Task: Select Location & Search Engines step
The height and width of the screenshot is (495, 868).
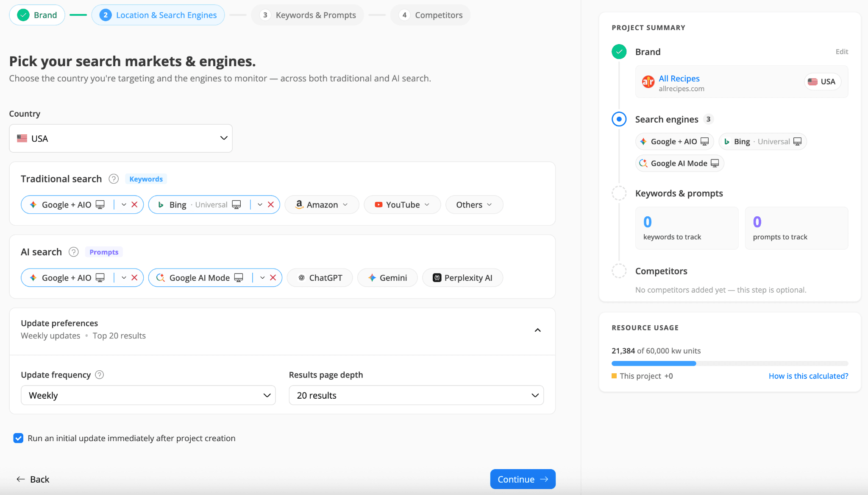Action: [158, 15]
